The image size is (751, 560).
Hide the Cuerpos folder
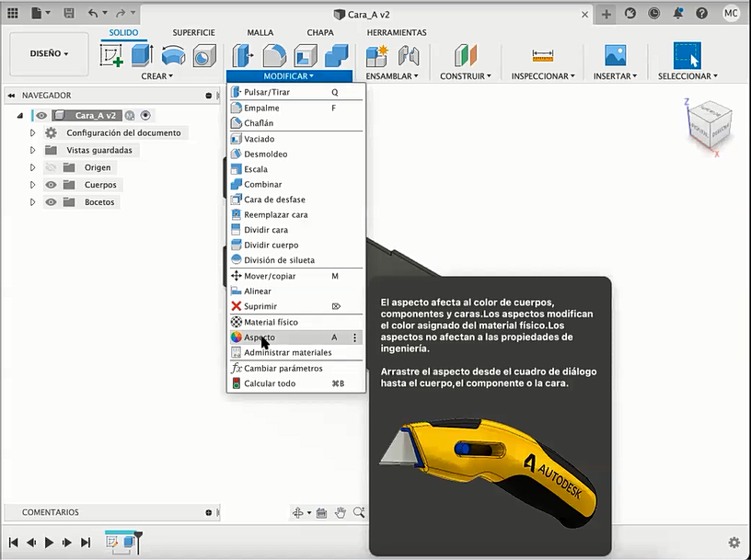51,185
